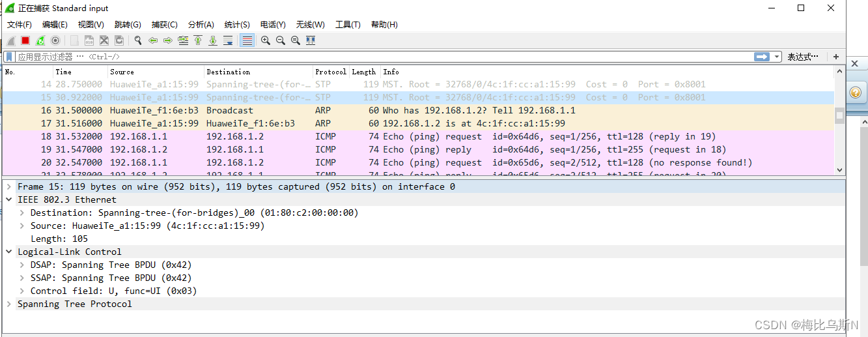Open the 工具(T) menu
Screen dimensions: 868x337
pos(348,25)
